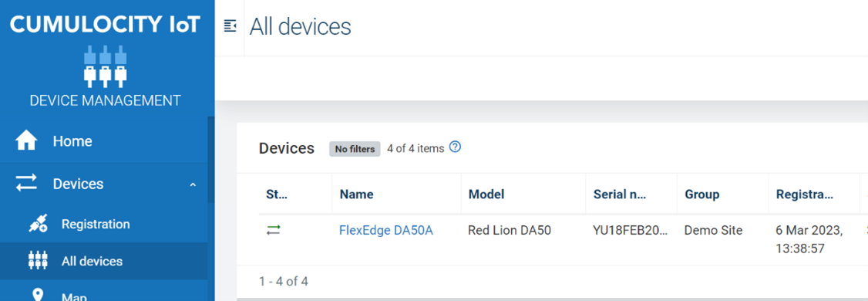Image resolution: width=868 pixels, height=301 pixels.
Task: Click the Home house icon
Action: (26, 140)
